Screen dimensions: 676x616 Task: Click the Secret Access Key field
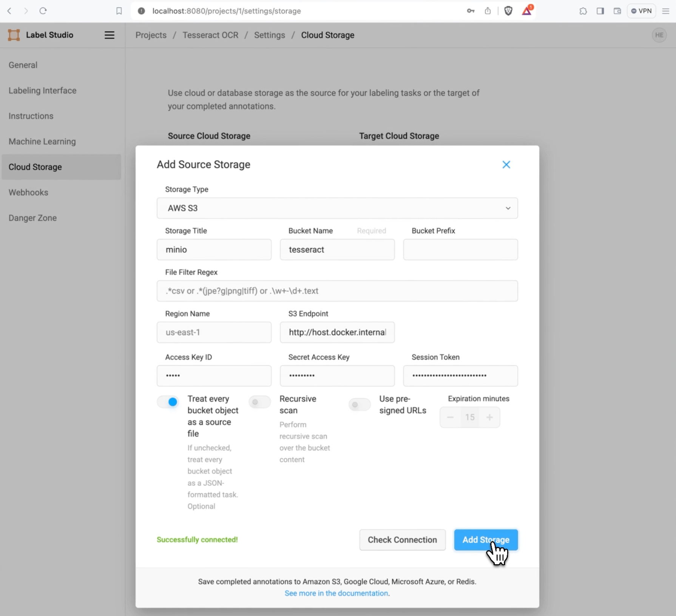337,376
